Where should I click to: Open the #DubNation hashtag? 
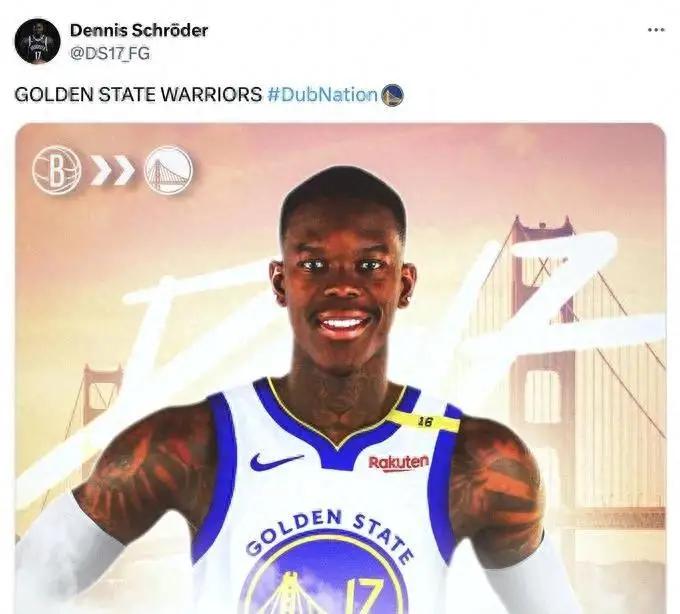pyautogui.click(x=323, y=95)
